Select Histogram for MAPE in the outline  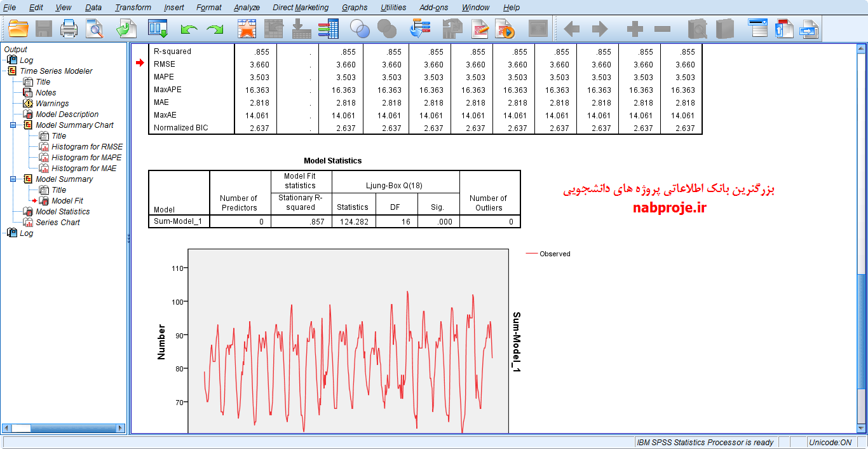tap(86, 158)
